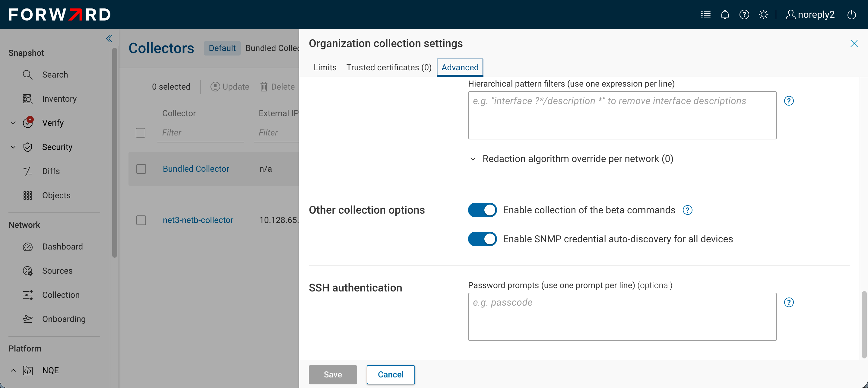This screenshot has height=388, width=868.
Task: Open notifications bell
Action: tap(725, 14)
